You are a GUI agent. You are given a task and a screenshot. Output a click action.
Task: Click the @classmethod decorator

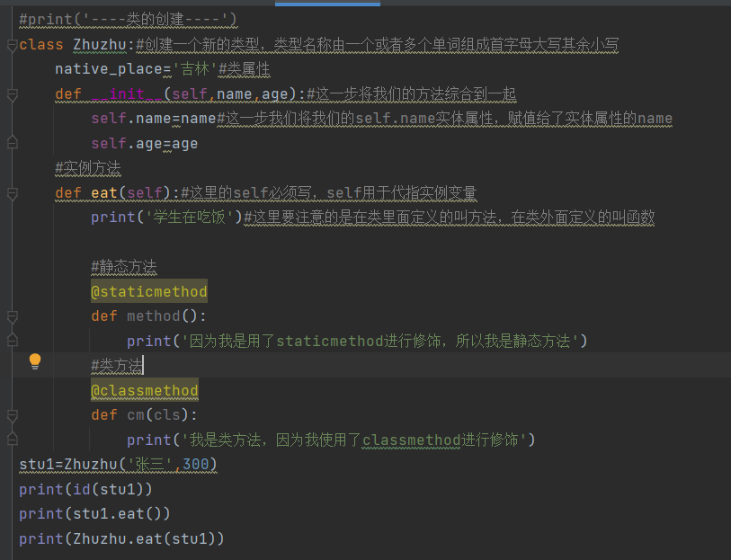[x=145, y=390]
